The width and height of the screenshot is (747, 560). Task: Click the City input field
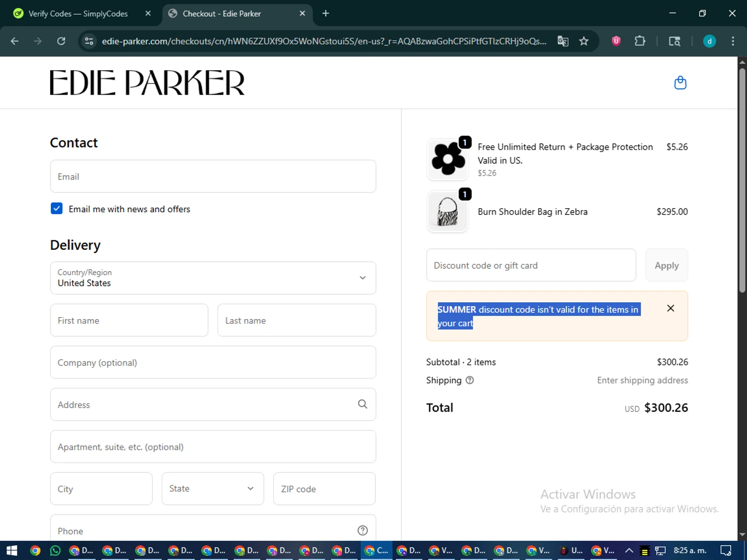pos(101,488)
